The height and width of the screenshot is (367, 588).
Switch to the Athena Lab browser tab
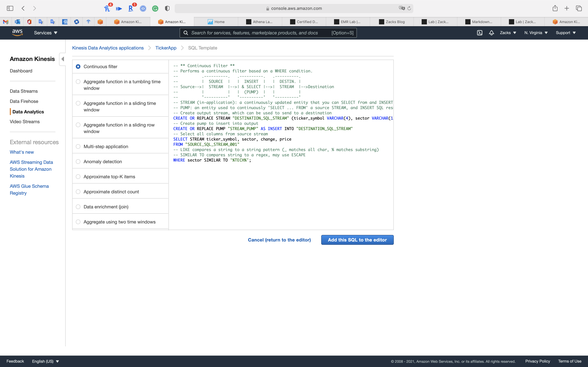pos(260,22)
